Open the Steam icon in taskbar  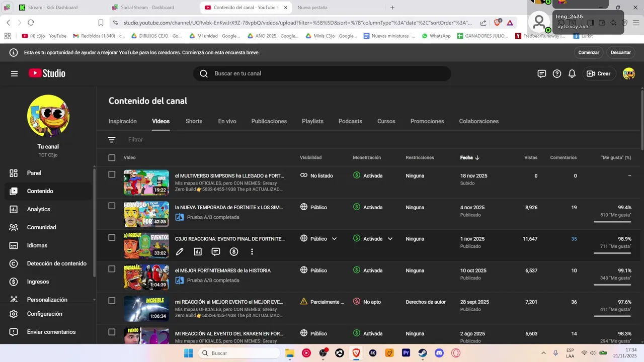pyautogui.click(x=423, y=353)
